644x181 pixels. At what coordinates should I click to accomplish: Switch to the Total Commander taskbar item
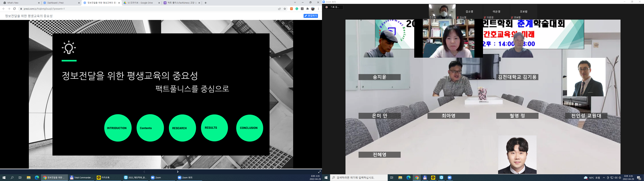click(82, 178)
